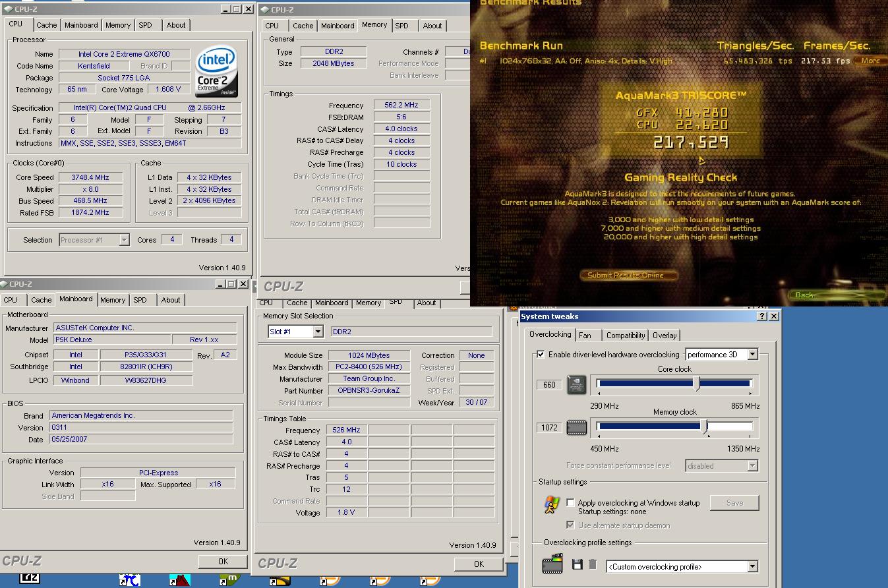
Task: Click the overclocking profile chip icon
Action: (552, 564)
